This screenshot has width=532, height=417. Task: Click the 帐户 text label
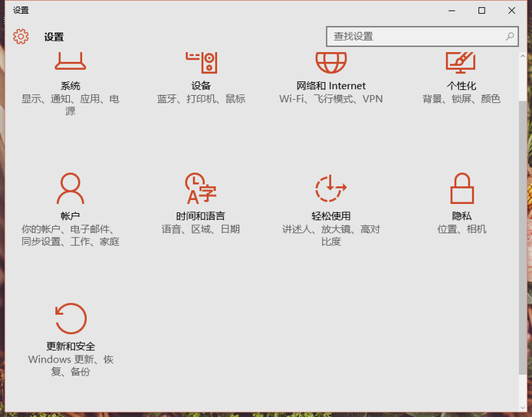pos(71,216)
